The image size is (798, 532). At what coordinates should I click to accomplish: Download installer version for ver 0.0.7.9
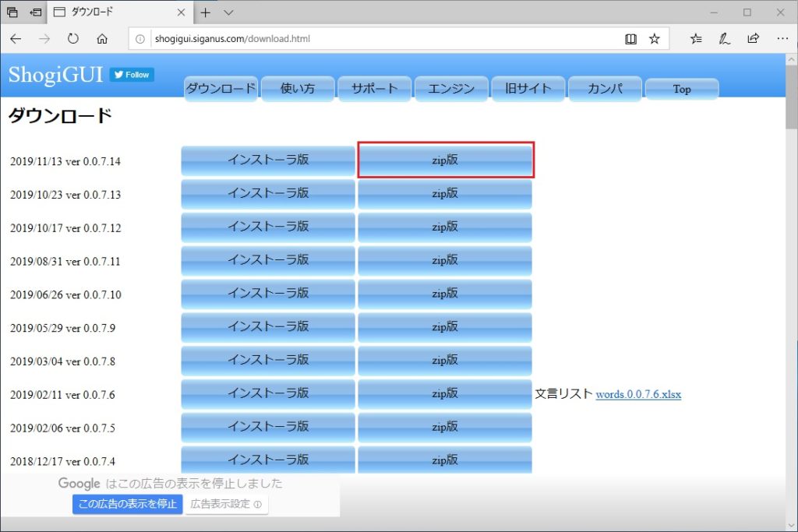pos(268,326)
